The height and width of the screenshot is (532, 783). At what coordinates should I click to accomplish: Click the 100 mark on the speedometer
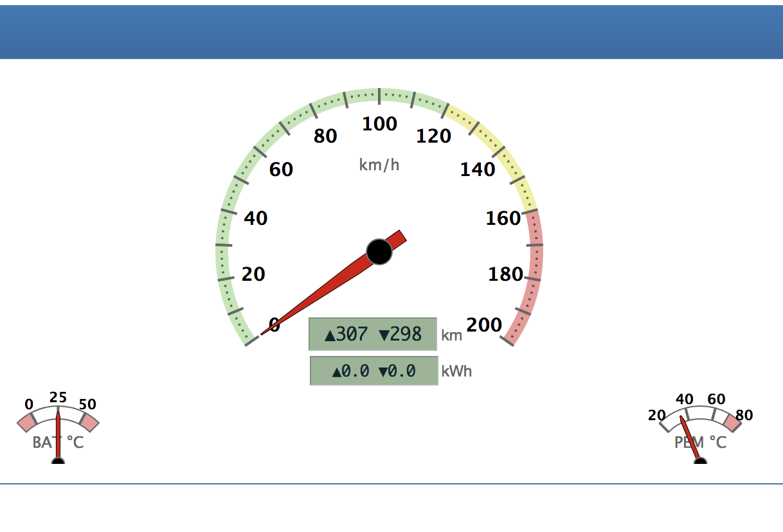pos(379,124)
